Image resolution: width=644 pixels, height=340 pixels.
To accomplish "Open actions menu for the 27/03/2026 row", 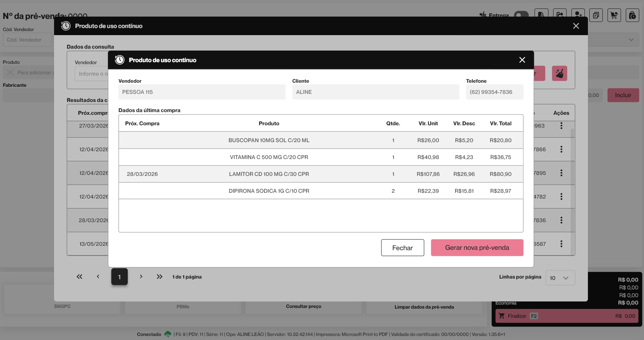I will pyautogui.click(x=561, y=126).
